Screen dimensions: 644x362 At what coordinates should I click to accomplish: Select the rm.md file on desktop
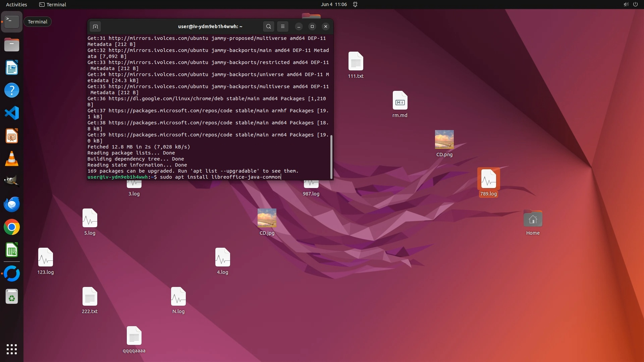coord(400,101)
